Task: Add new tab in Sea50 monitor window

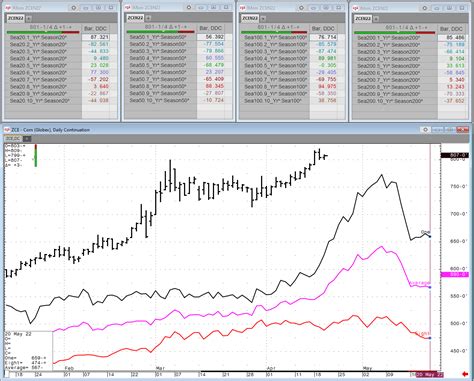Action: (148, 18)
